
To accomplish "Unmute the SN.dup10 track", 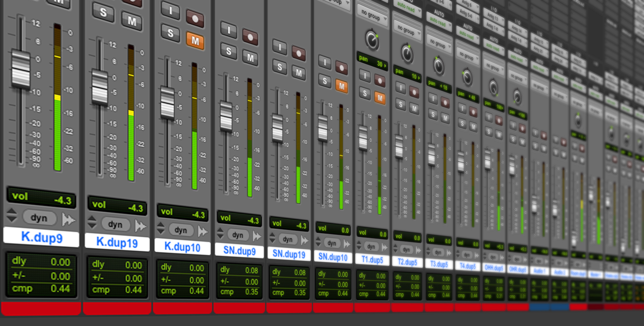I will (341, 86).
